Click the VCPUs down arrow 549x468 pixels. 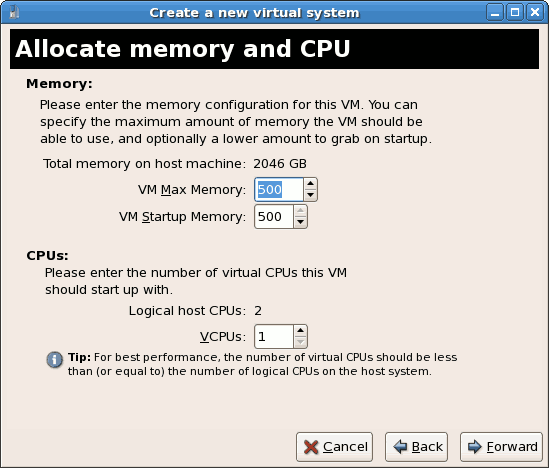[300, 342]
